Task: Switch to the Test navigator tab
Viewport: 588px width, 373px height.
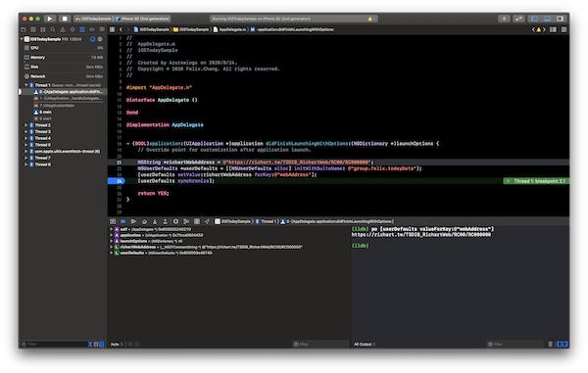Action: pos(73,29)
